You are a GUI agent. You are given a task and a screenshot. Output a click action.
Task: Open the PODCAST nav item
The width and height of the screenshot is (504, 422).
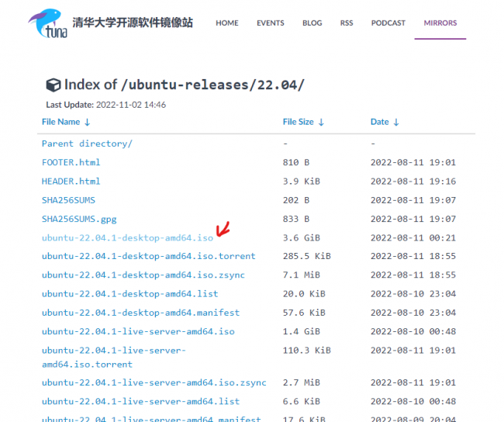(388, 22)
